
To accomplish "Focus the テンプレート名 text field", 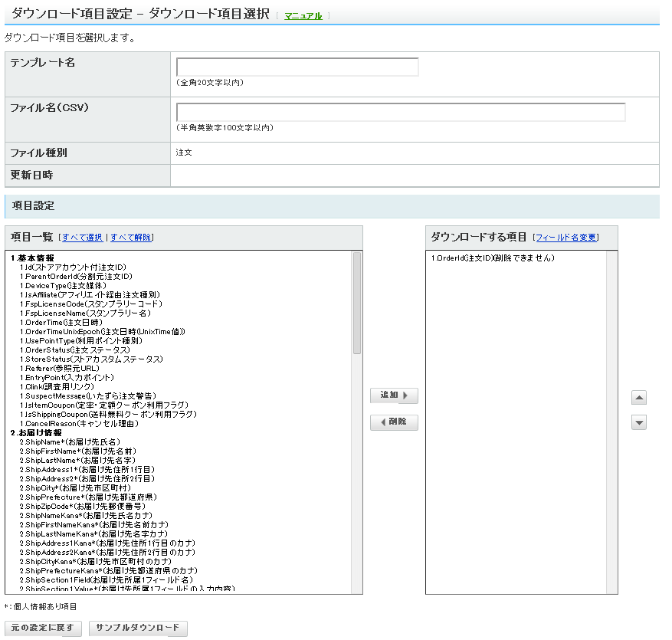I will [x=297, y=67].
